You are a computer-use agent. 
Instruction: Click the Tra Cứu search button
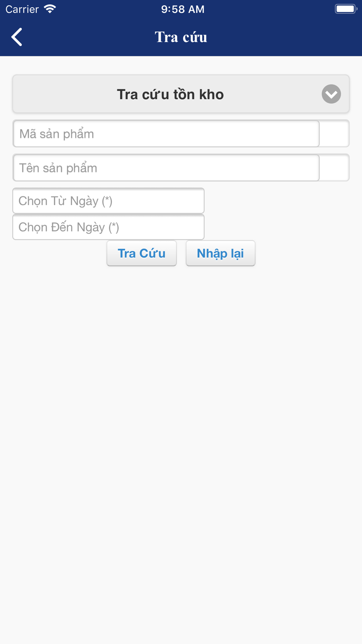point(142,253)
